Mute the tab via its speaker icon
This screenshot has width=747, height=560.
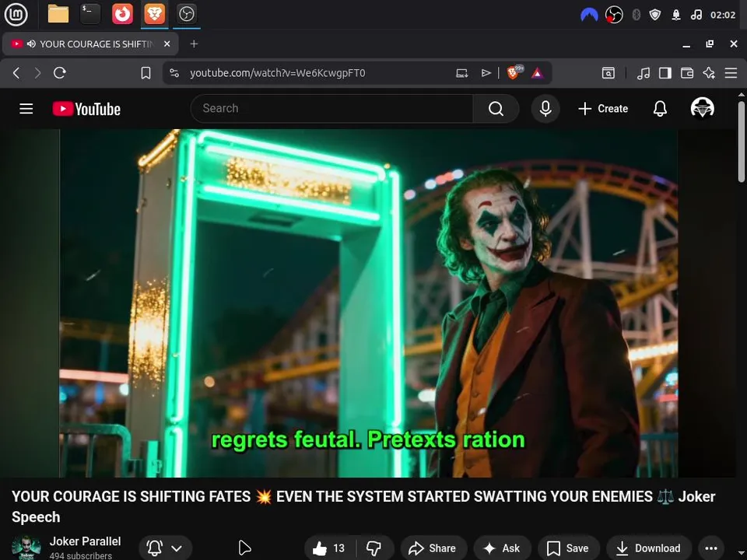31,44
